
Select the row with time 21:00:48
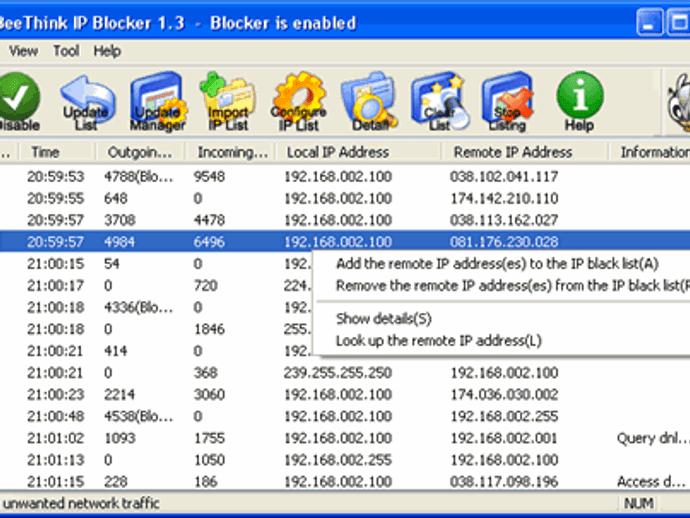tap(345, 416)
